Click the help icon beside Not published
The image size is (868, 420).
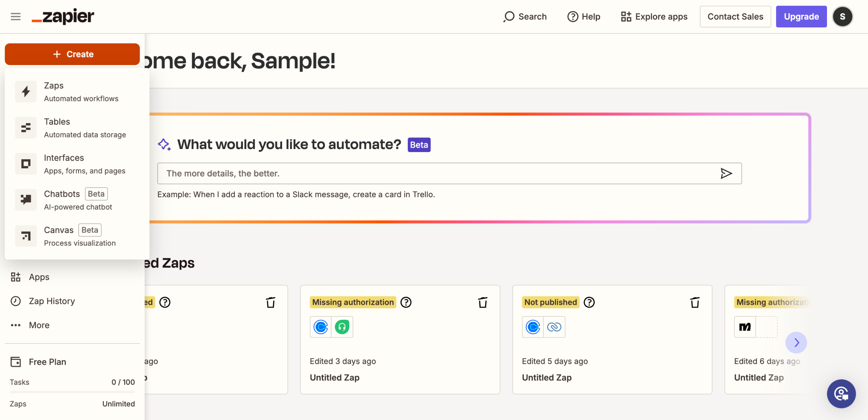(589, 302)
